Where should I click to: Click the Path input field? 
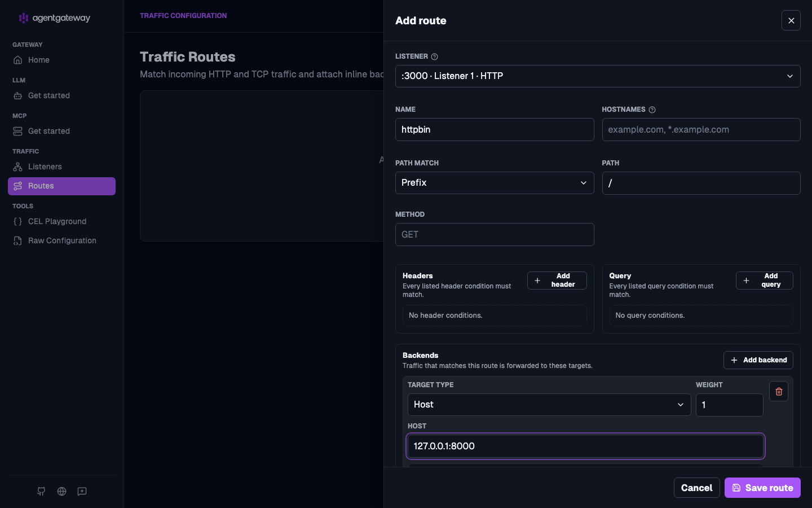[x=701, y=183]
